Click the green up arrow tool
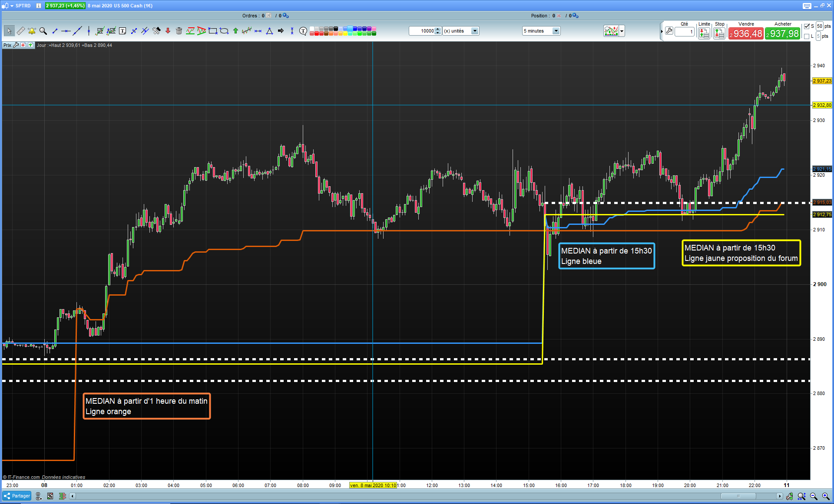 tap(235, 31)
